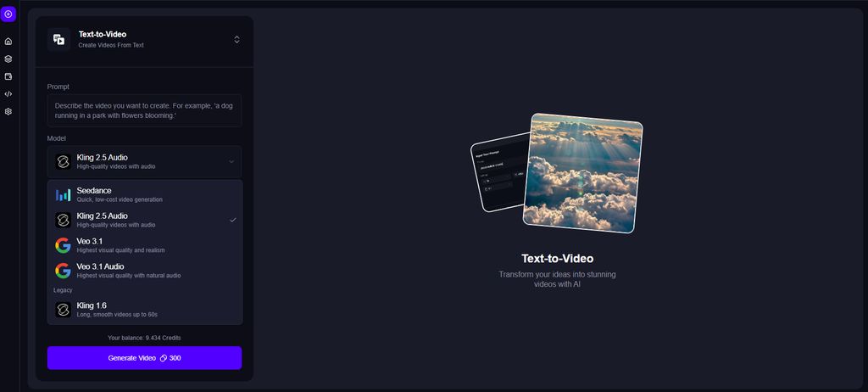This screenshot has width=868, height=392.
Task: Click the dark prompt card behind the clouds
Action: pyautogui.click(x=498, y=173)
